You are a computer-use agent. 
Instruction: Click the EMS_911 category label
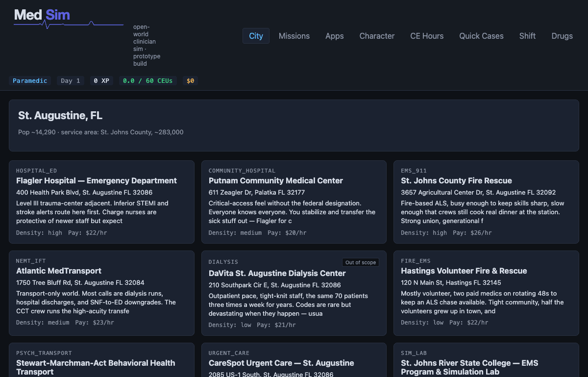pos(414,171)
